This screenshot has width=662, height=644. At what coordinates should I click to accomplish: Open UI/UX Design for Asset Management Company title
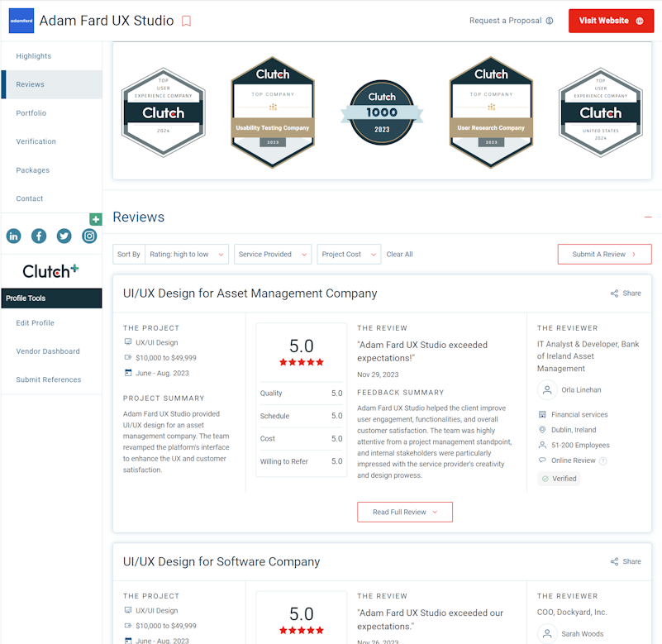tap(250, 293)
